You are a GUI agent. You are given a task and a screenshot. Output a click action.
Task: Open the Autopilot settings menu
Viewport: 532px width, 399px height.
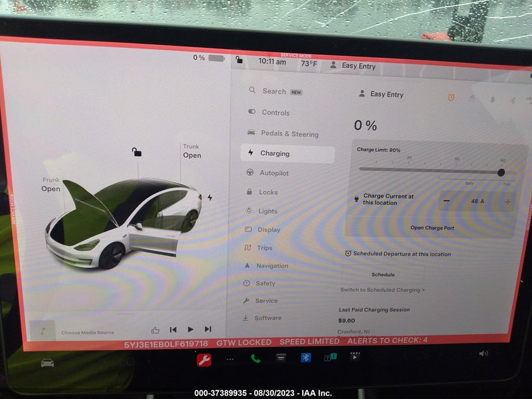274,173
